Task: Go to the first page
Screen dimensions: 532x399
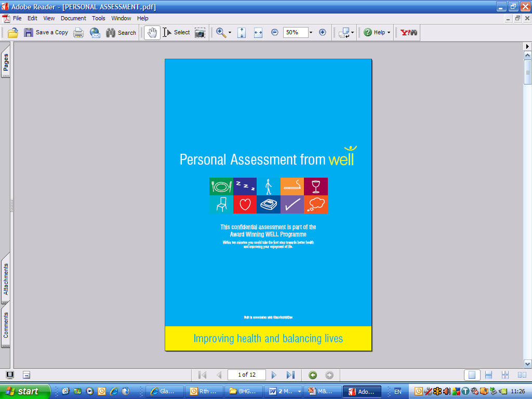Action: [202, 375]
